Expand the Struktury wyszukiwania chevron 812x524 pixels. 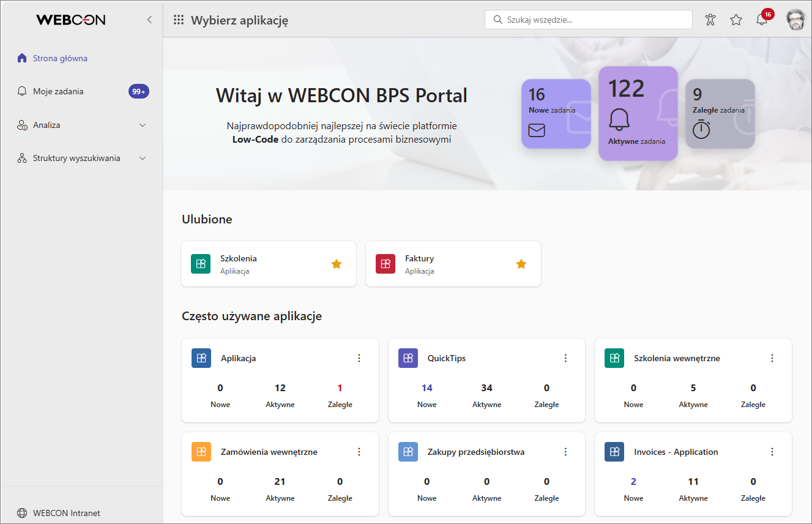click(x=143, y=158)
